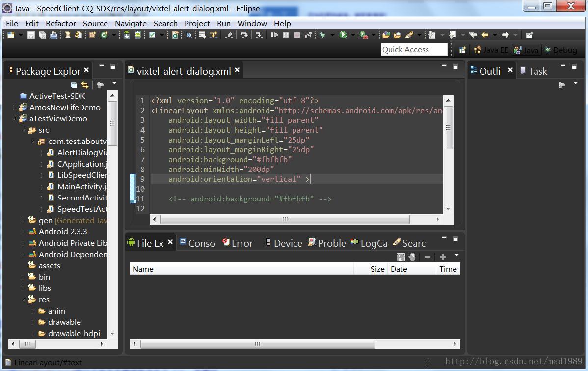The image size is (588, 371).
Task: Open the Android SDK Manager icon
Action: (x=127, y=35)
